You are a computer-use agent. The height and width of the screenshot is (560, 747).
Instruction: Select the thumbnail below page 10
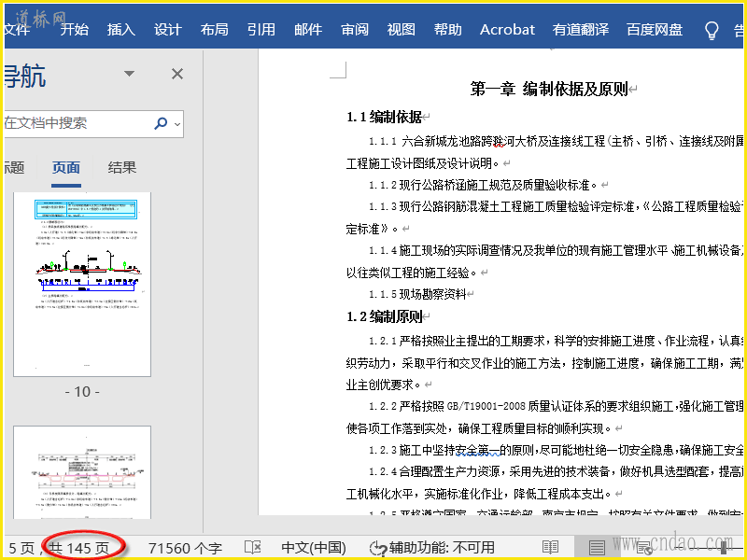coord(82,472)
